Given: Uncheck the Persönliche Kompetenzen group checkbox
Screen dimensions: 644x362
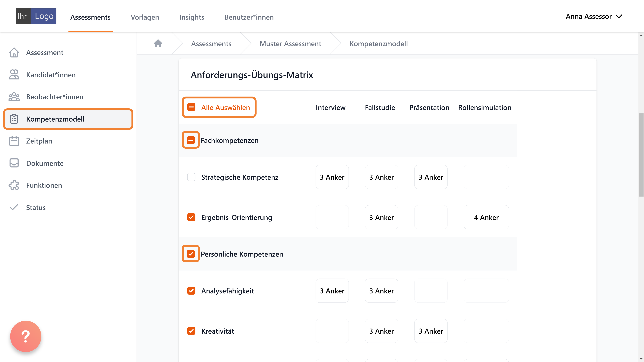Looking at the screenshot, I should coord(191,254).
